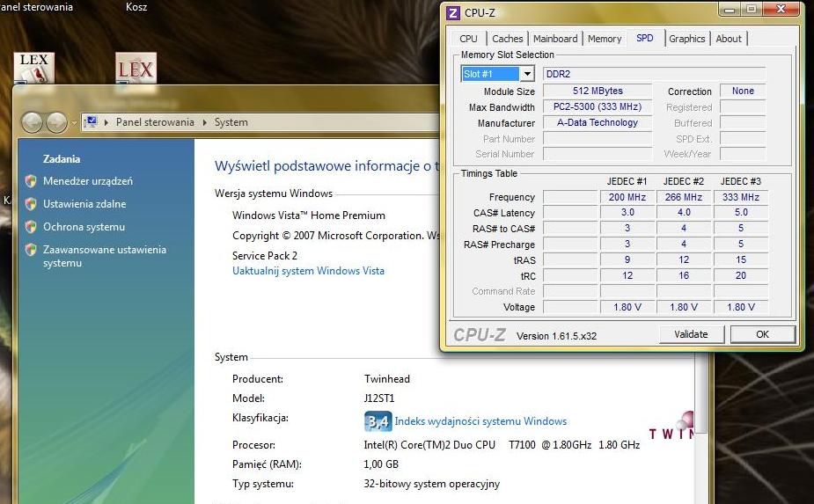Click the empty Part Number field
Image resolution: width=814 pixels, height=504 pixels.
598,139
